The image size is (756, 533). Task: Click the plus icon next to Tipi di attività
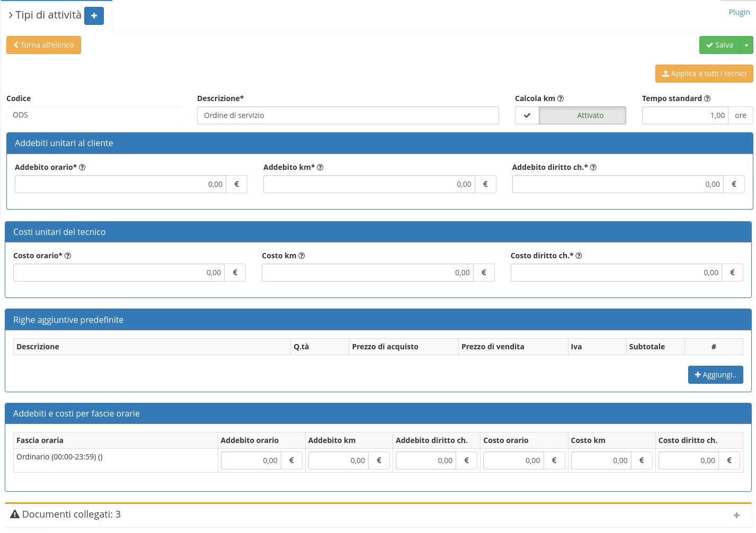coord(94,16)
